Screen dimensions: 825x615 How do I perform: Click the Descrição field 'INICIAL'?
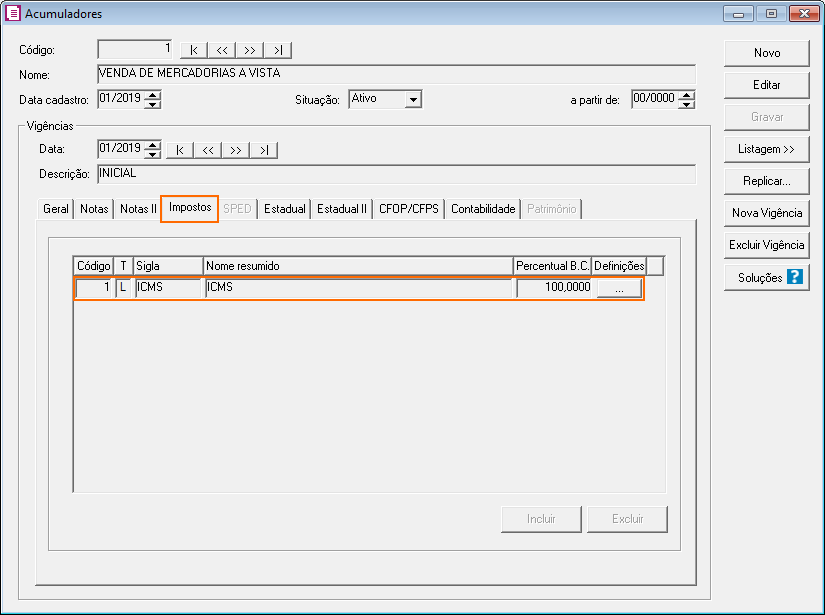click(x=397, y=174)
